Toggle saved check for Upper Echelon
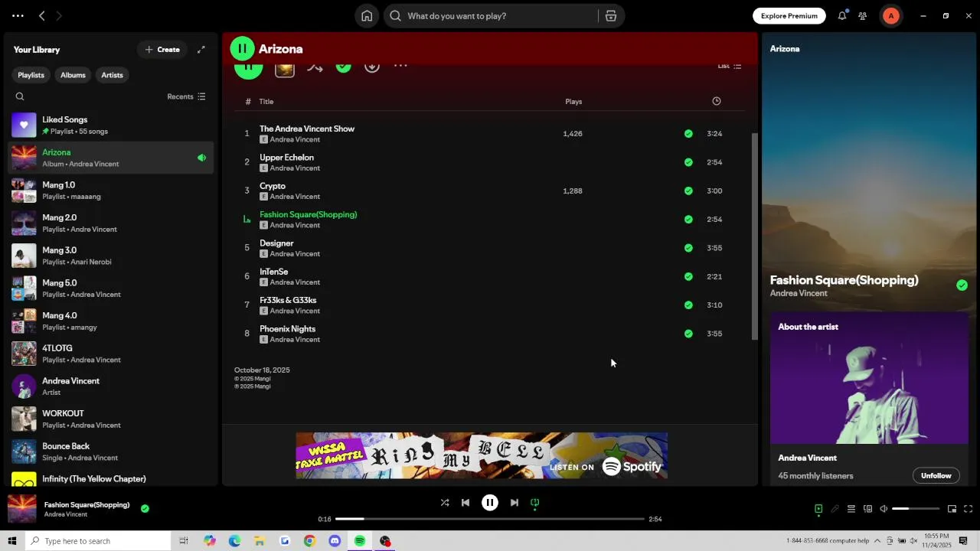The image size is (980, 551). [688, 162]
